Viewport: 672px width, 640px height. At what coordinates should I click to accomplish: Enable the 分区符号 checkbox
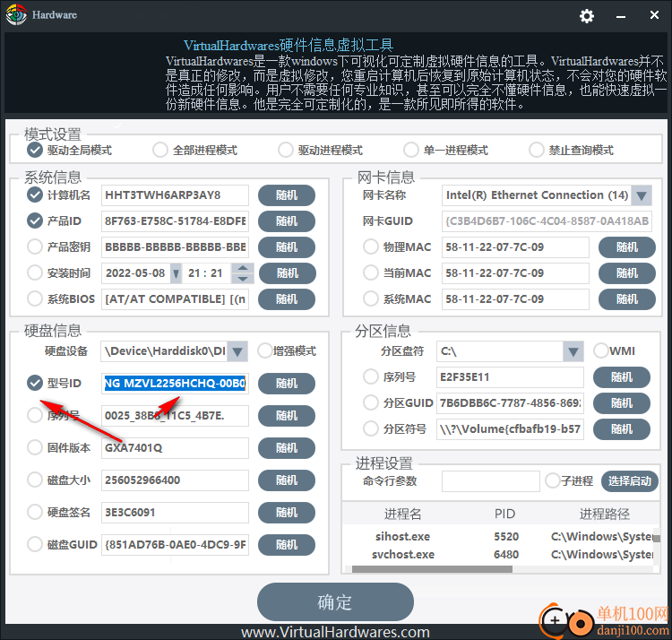click(x=371, y=428)
